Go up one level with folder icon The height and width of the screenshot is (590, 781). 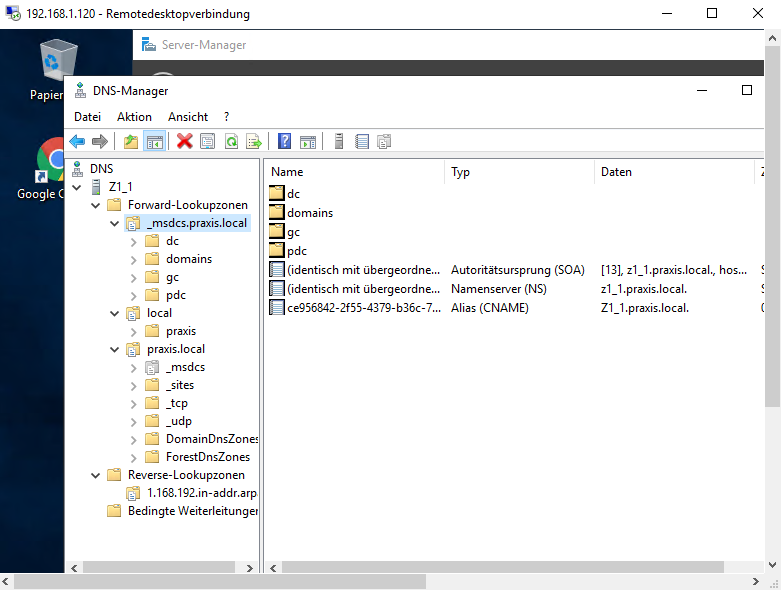click(x=131, y=141)
